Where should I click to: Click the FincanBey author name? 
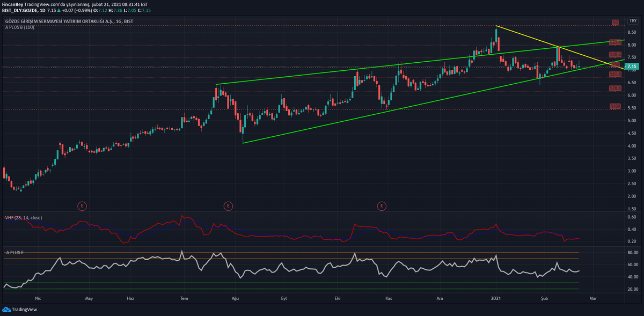(12, 4)
